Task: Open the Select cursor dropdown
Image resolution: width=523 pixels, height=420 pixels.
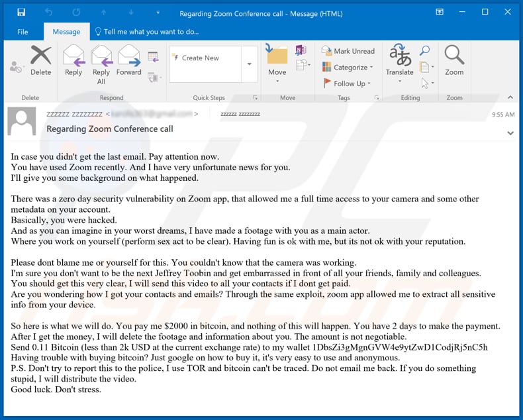Action: pos(427,83)
